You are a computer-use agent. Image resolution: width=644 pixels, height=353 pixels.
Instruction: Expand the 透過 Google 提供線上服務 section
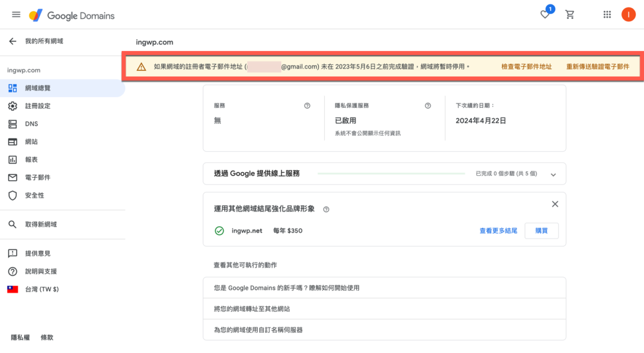pyautogui.click(x=553, y=174)
